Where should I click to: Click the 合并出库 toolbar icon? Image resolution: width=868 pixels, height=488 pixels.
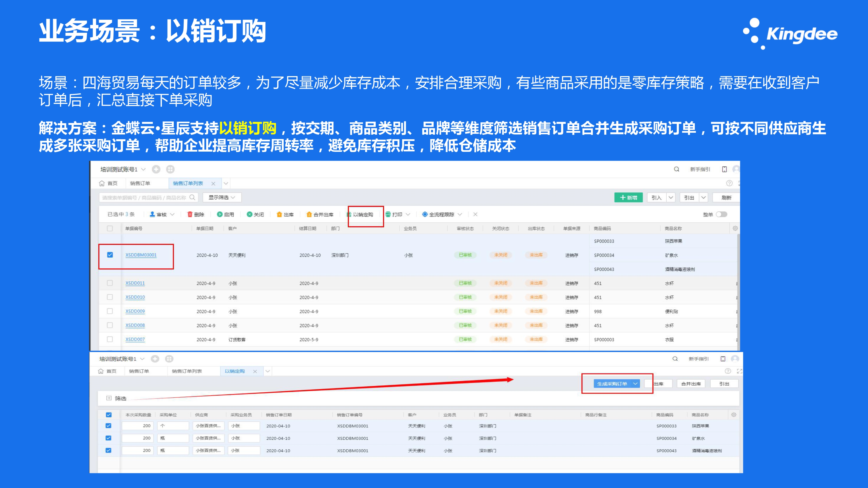309,214
